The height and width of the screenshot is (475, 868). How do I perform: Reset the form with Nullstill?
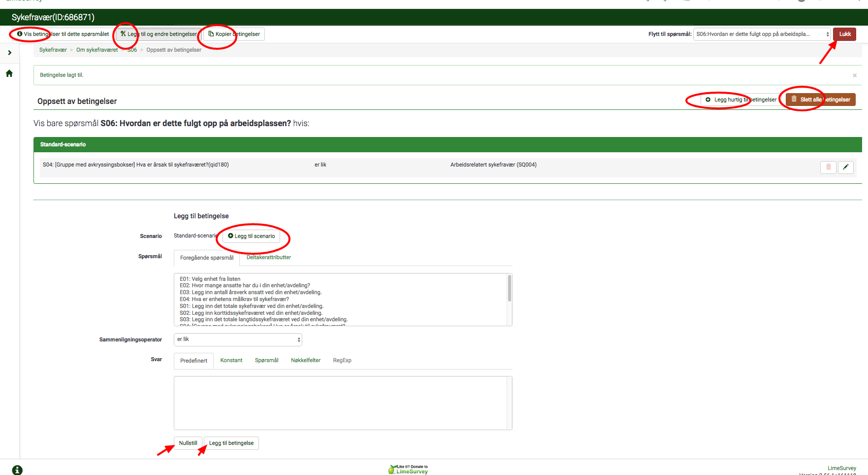pos(188,443)
